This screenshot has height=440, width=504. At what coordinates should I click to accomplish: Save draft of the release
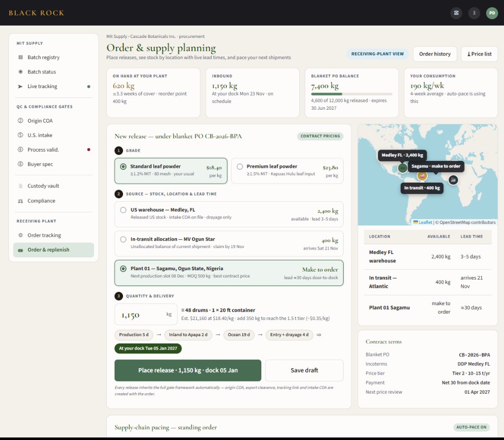click(304, 370)
